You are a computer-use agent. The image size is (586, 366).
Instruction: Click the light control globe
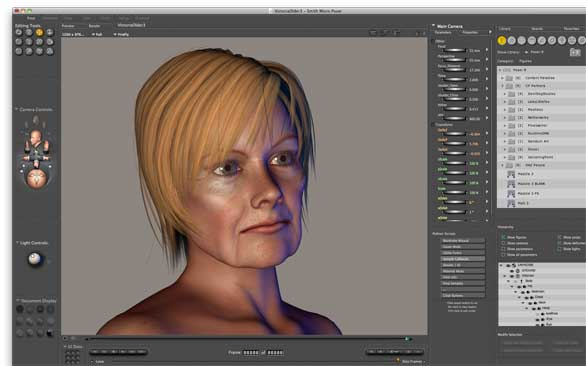point(34,259)
